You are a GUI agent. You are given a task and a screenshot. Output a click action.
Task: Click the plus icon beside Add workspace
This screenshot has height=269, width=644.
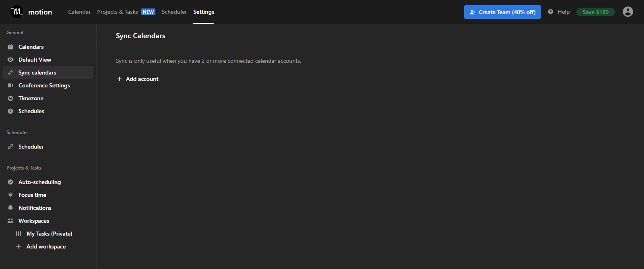tap(19, 246)
